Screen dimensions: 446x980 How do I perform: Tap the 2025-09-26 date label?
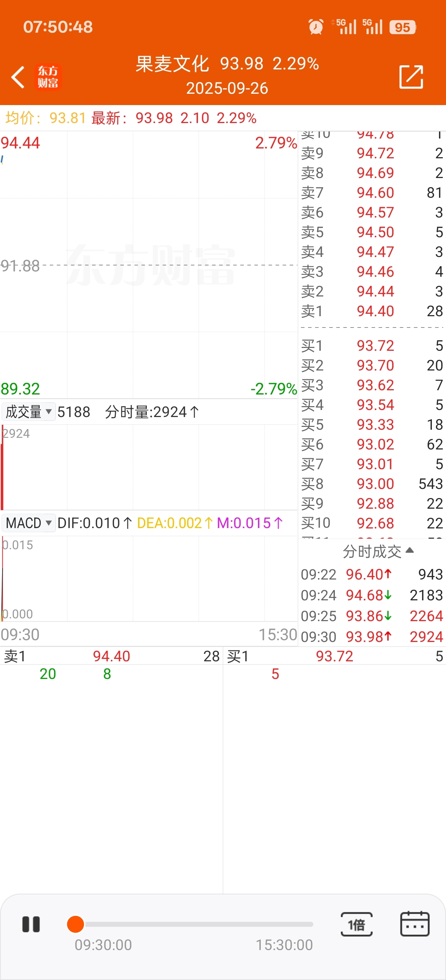pyautogui.click(x=227, y=88)
